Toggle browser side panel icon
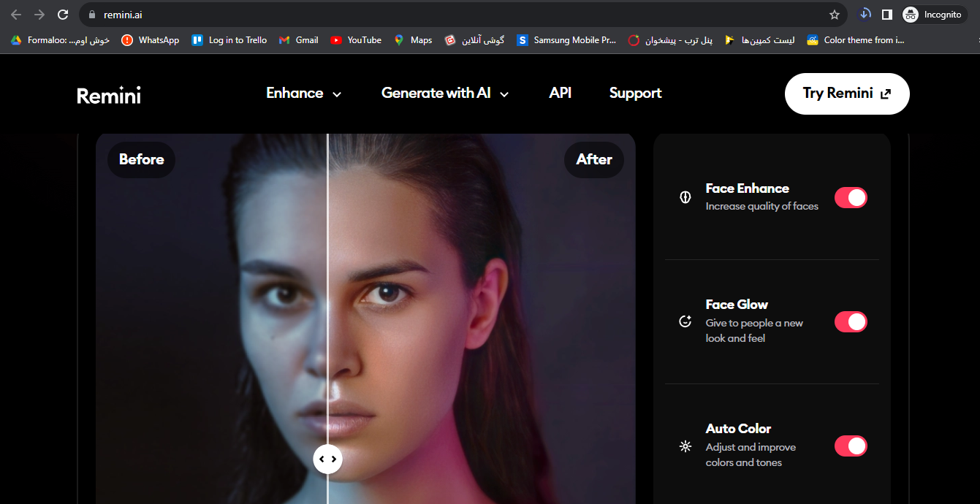 886,15
